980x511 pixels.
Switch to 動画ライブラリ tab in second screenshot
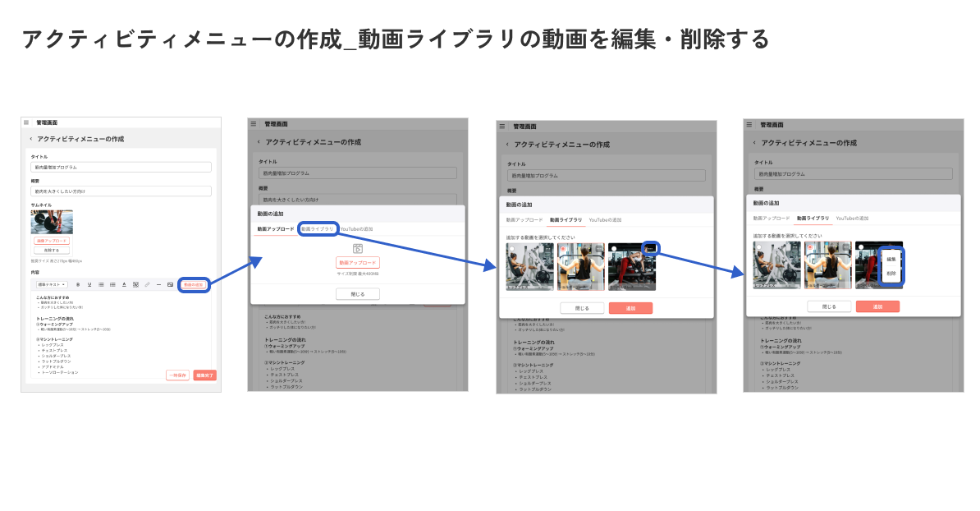click(x=317, y=229)
